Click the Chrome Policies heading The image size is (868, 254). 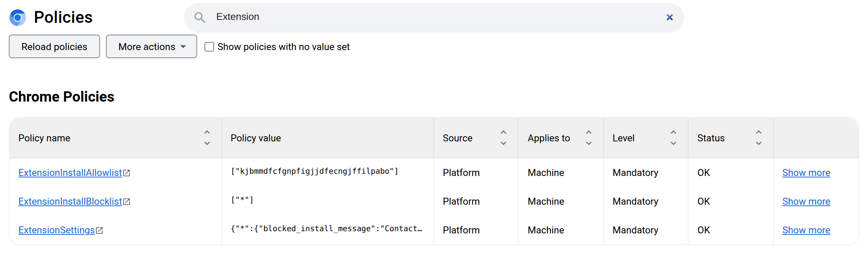pyautogui.click(x=61, y=96)
